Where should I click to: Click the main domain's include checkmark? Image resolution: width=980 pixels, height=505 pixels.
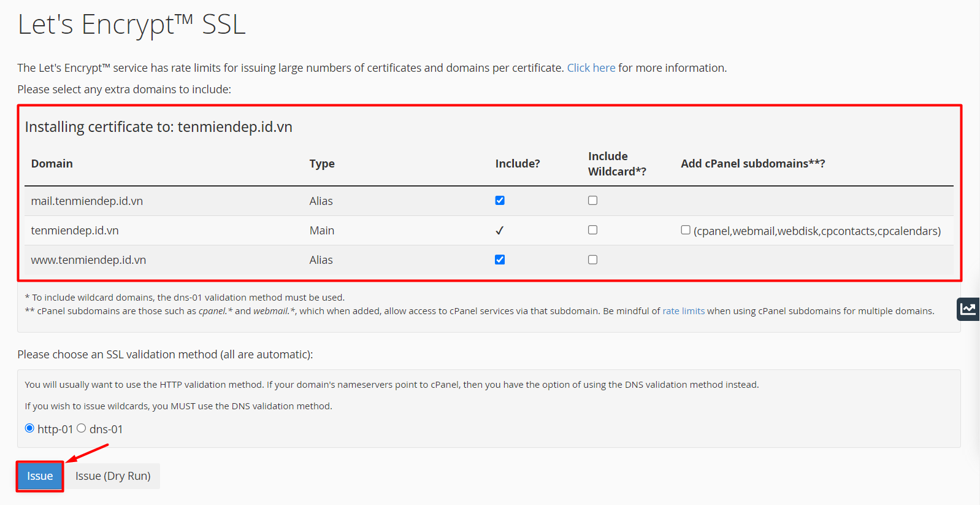500,231
